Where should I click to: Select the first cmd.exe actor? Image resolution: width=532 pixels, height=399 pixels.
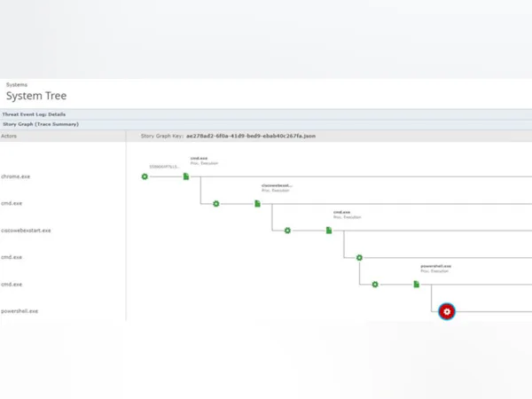coord(12,203)
